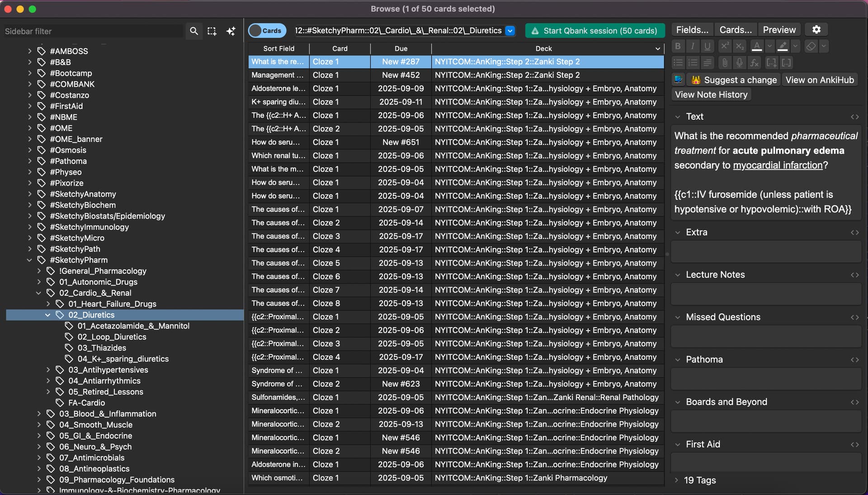Click the selection tool icon beside search
868x495 pixels.
212,31
